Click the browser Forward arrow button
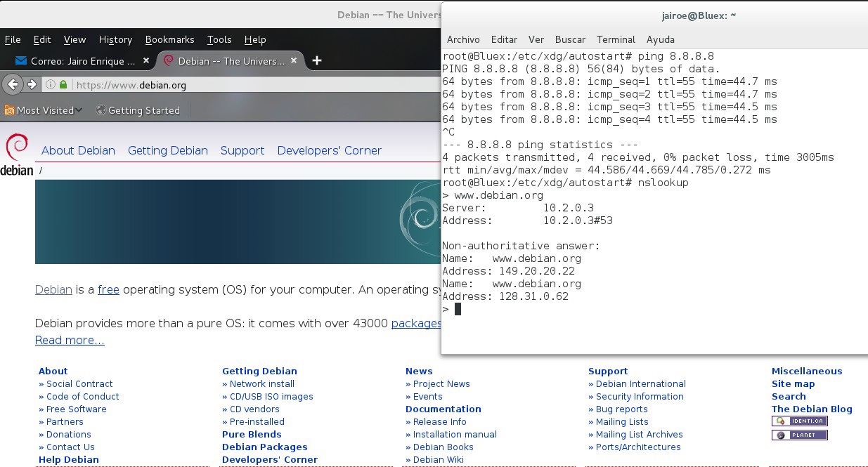This screenshot has height=467, width=868. [32, 85]
